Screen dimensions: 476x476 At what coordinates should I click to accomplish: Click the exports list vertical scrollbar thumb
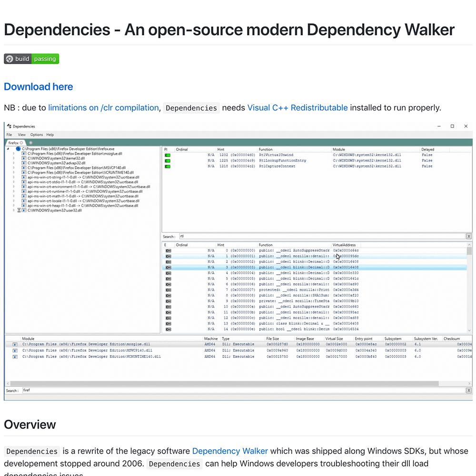coord(469,251)
